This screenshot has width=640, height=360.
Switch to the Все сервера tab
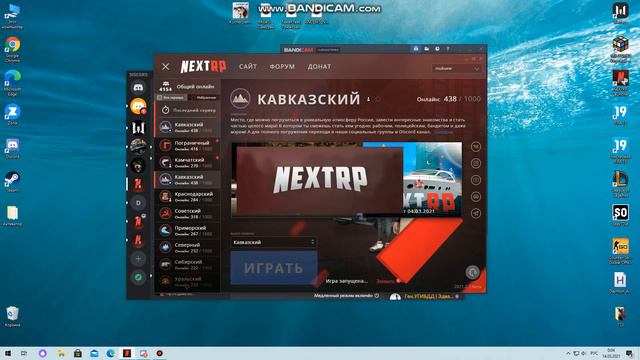coord(171,98)
